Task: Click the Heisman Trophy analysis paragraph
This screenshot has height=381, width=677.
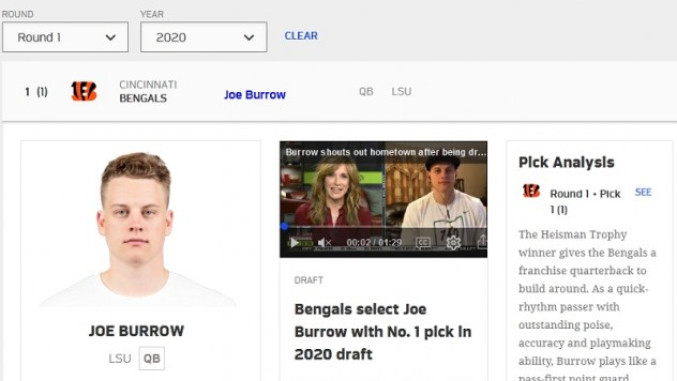Action: click(x=587, y=305)
